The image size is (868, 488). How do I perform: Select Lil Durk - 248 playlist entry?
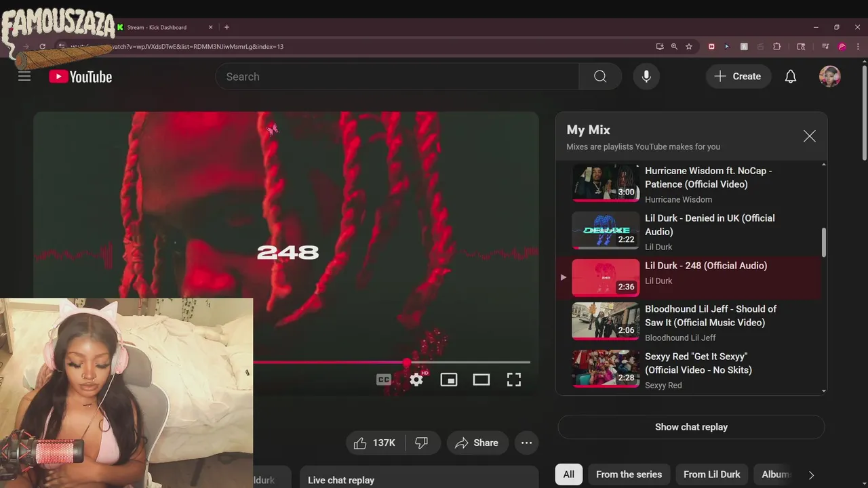[x=688, y=277]
